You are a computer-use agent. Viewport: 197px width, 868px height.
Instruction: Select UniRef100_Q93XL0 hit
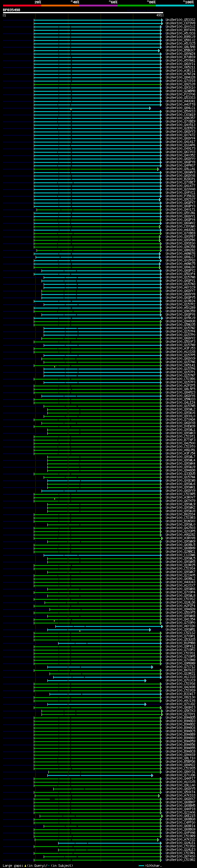180,416
